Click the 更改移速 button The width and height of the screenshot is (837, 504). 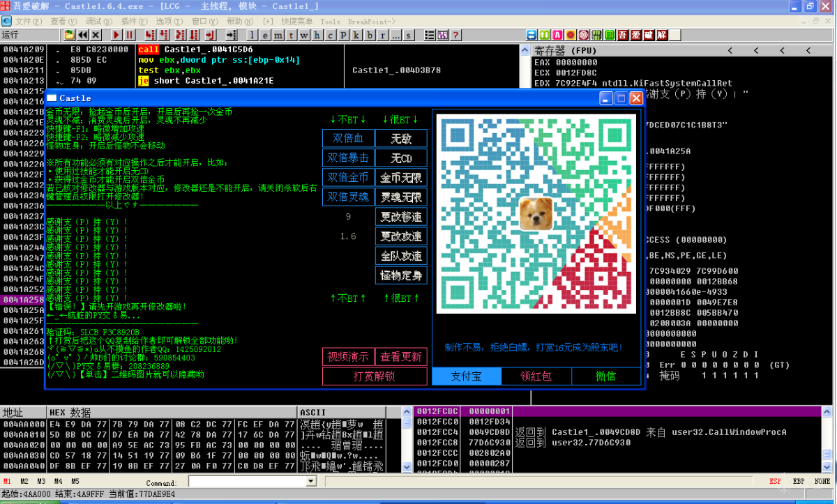[x=402, y=217]
